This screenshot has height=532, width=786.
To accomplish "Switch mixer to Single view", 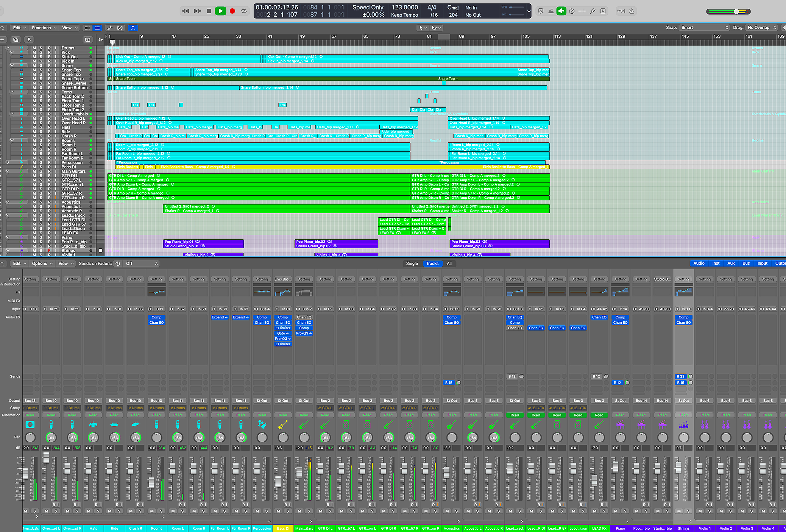I will click(x=412, y=264).
